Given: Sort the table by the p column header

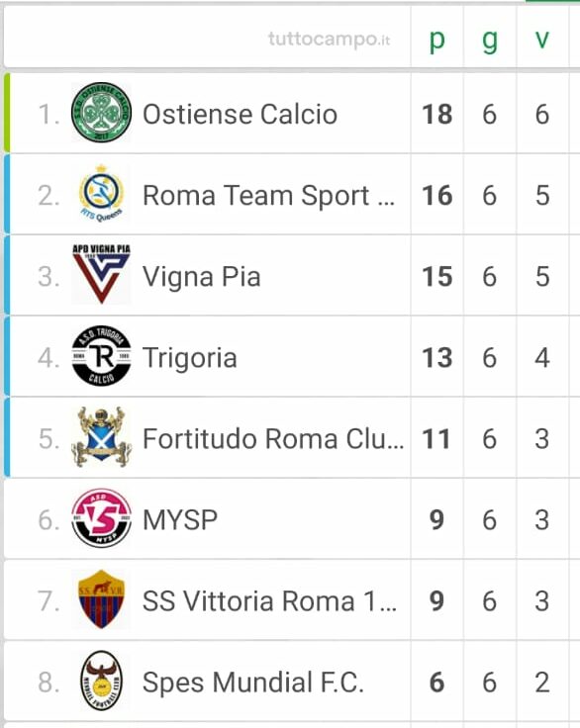Looking at the screenshot, I should (x=436, y=41).
